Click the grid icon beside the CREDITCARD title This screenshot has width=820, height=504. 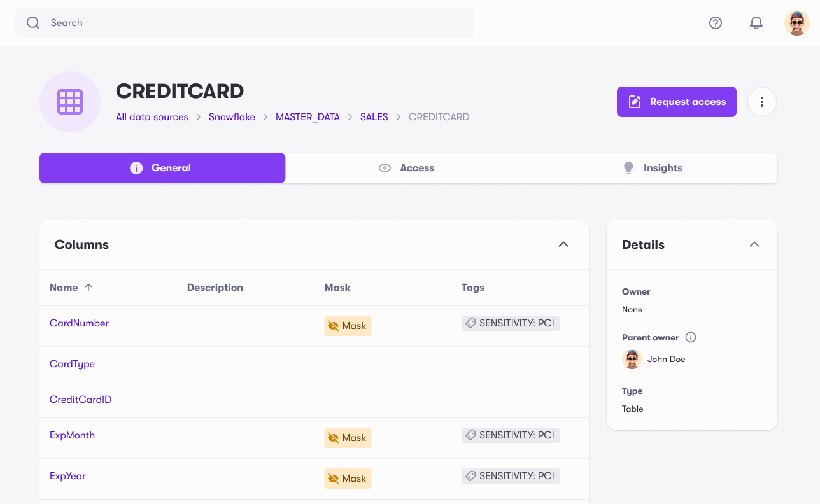[70, 102]
